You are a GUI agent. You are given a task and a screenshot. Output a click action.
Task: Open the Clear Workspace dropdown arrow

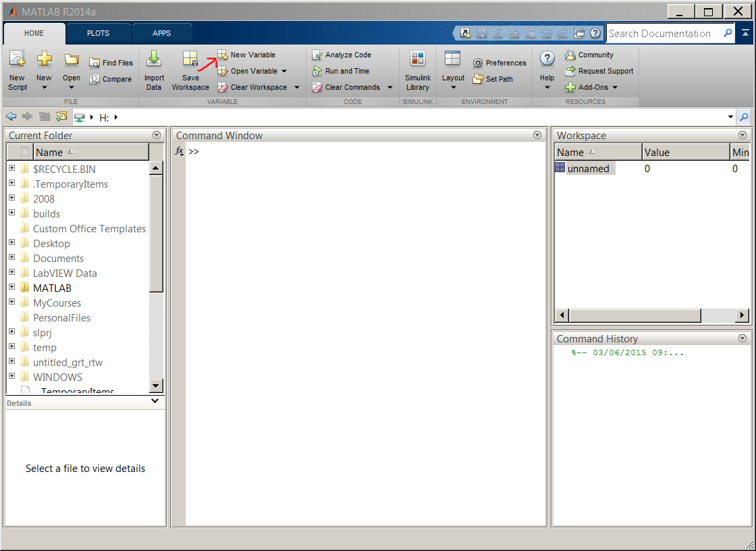click(x=296, y=87)
